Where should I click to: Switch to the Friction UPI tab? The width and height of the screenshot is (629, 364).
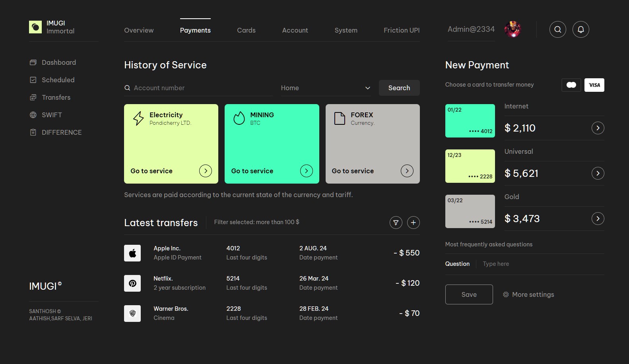tap(402, 30)
